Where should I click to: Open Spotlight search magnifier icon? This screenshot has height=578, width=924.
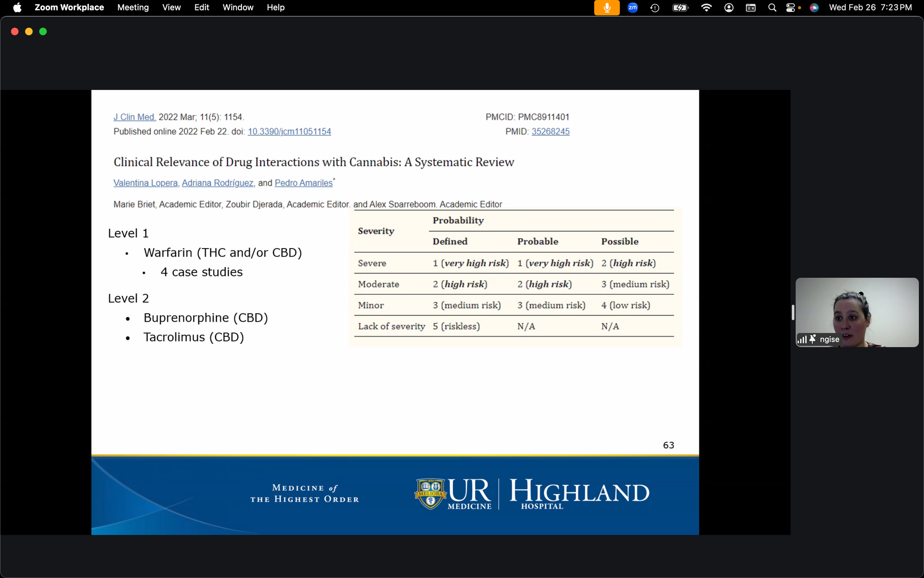(x=772, y=8)
